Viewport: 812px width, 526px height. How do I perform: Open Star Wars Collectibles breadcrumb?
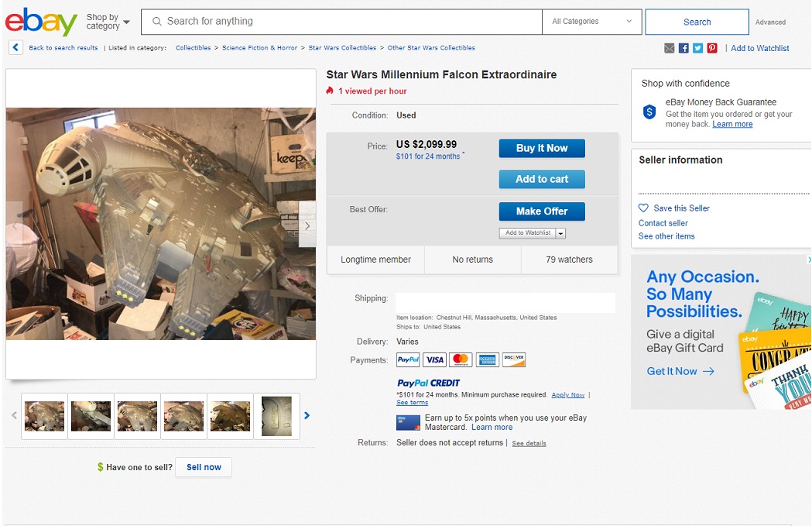[342, 48]
